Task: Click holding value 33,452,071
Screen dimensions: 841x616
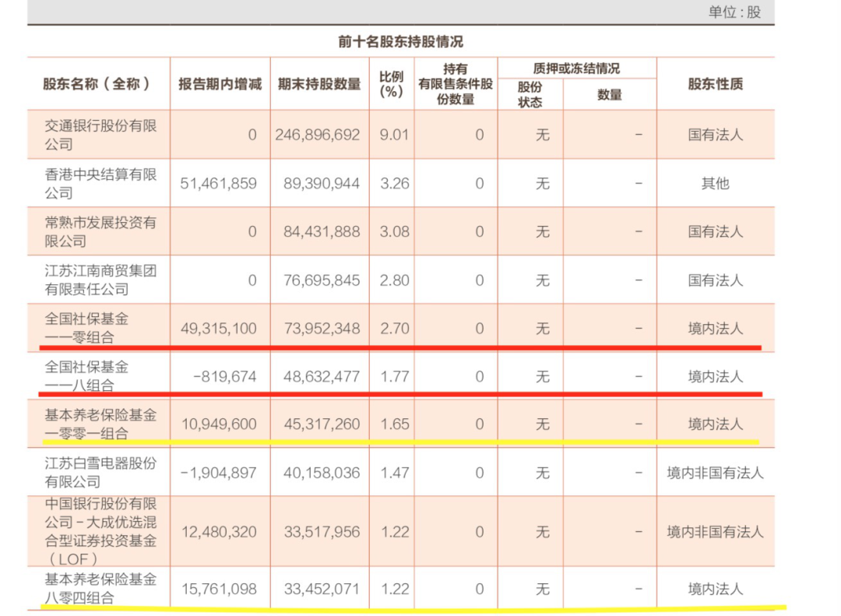Action: (322, 590)
